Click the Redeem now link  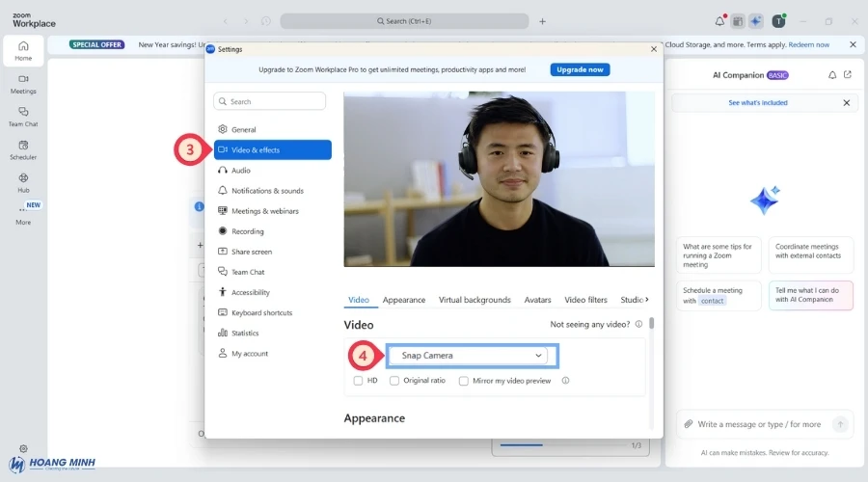tap(808, 44)
